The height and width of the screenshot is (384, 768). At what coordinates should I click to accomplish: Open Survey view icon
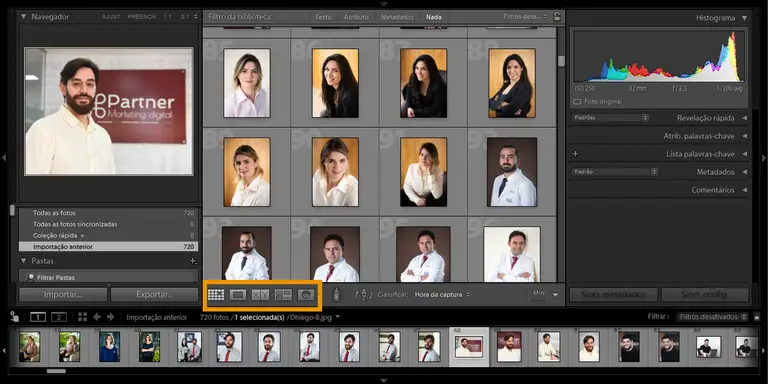coord(283,294)
